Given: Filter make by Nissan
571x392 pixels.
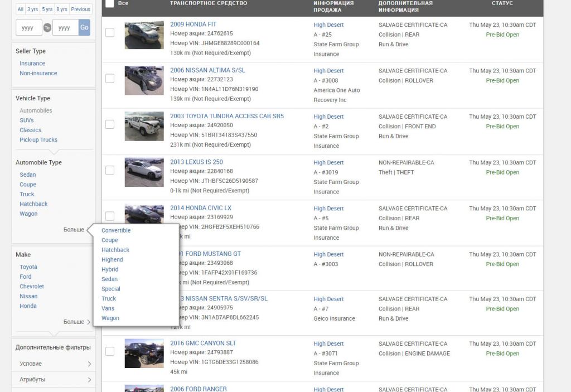Looking at the screenshot, I should pos(28,296).
